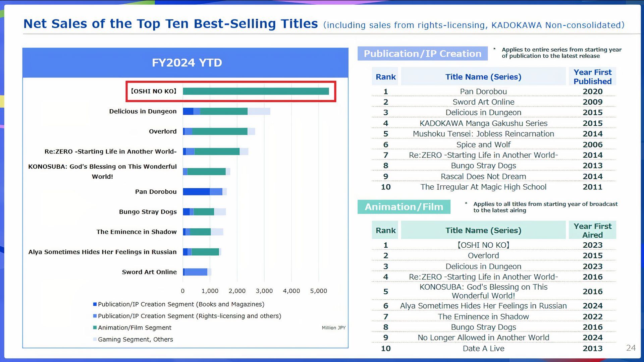Click the Pan Dorobou dark blue bar segment

[x=196, y=192]
